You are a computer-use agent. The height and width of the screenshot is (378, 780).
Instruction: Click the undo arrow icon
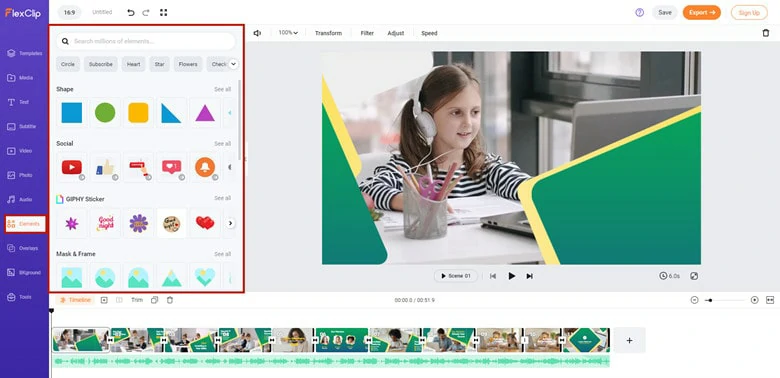point(131,12)
